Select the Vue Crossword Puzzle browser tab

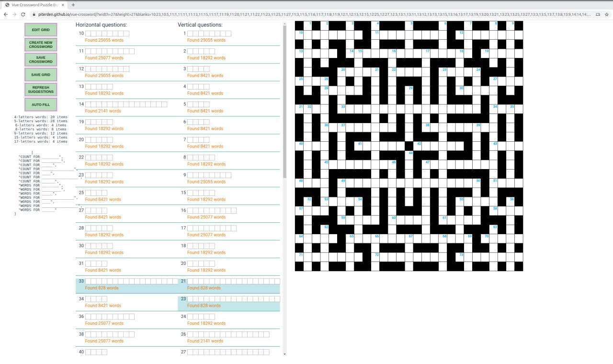34,4
